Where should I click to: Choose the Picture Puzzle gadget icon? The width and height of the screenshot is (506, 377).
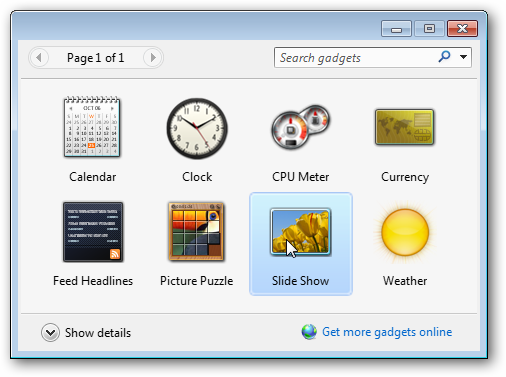[196, 231]
